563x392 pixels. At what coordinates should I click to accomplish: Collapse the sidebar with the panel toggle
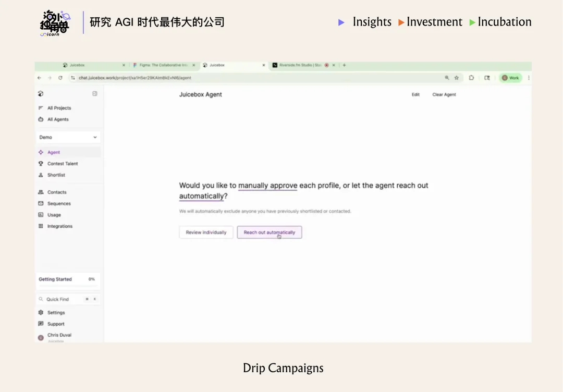[94, 94]
